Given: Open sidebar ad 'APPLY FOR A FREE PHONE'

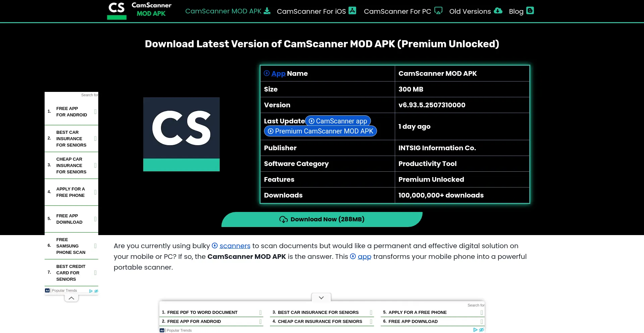Looking at the screenshot, I should [x=71, y=192].
